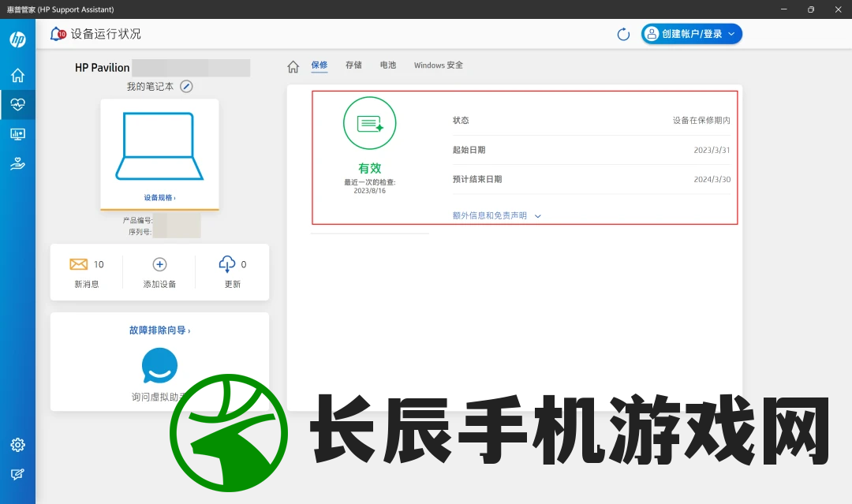Viewport: 852px width, 504px height.
Task: Click the 设备在保修期内 status text
Action: (701, 121)
